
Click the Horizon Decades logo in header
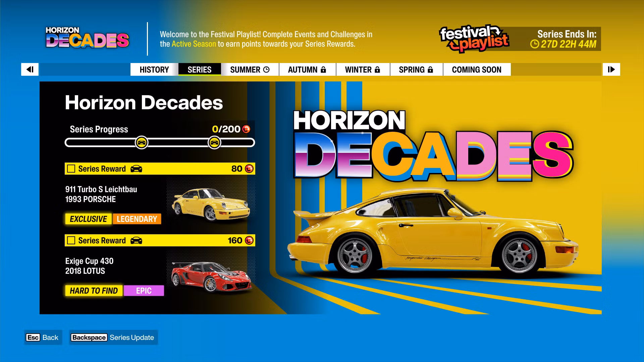(87, 37)
